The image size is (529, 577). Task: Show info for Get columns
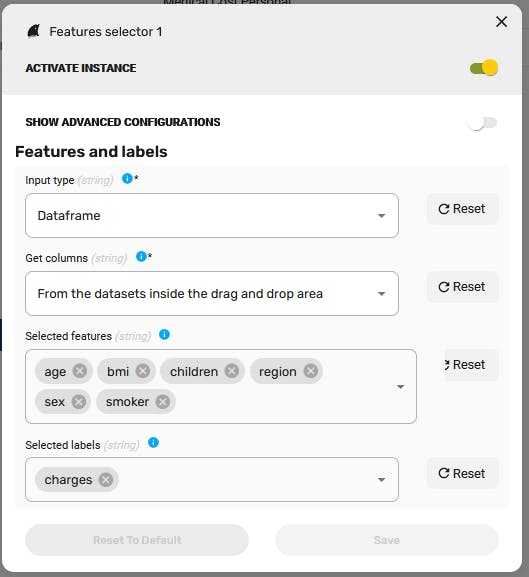coord(141,256)
